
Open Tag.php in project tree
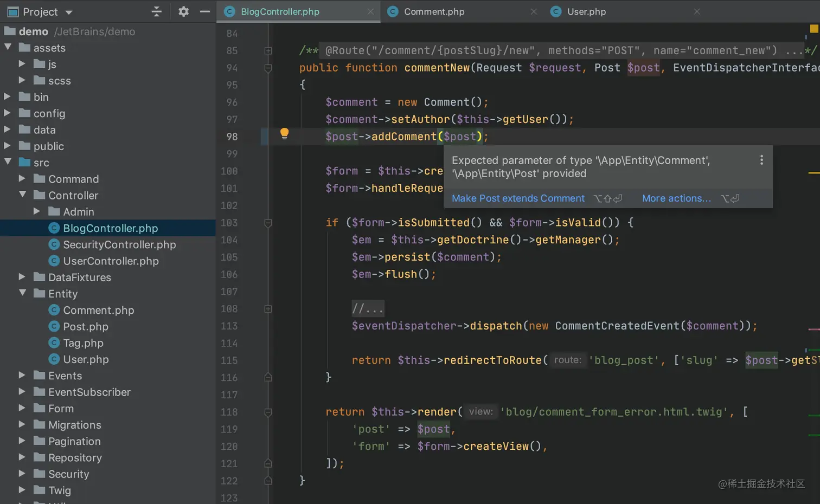click(83, 343)
